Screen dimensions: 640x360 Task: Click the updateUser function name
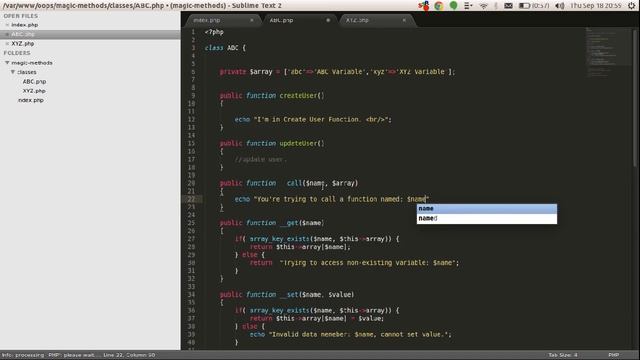[298, 143]
